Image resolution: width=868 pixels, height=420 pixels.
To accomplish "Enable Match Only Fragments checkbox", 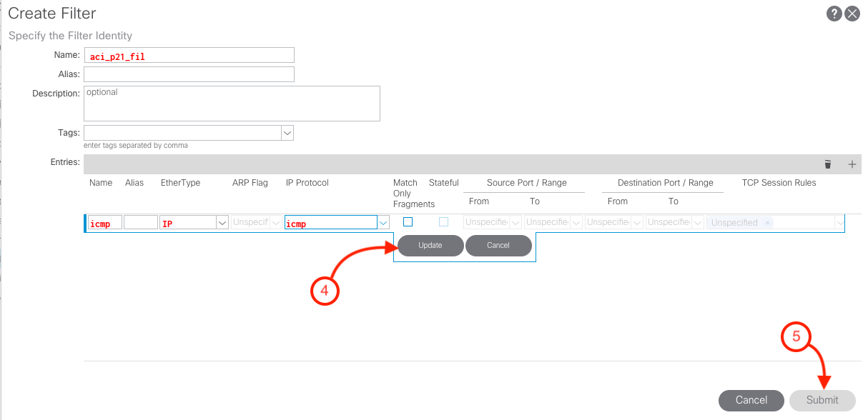I will pyautogui.click(x=408, y=222).
